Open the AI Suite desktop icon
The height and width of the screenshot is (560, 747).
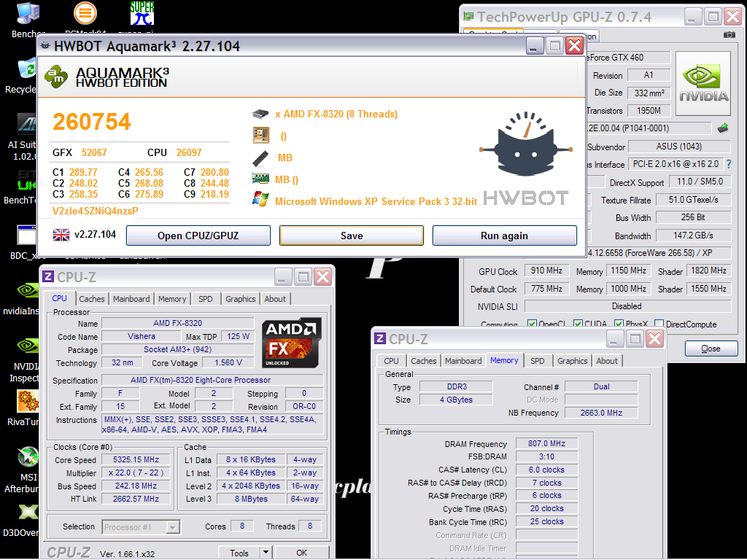pyautogui.click(x=28, y=124)
